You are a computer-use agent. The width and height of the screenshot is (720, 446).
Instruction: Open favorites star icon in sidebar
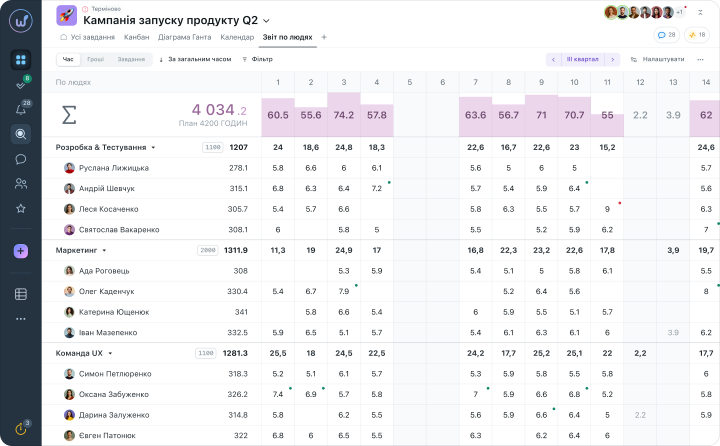21,209
